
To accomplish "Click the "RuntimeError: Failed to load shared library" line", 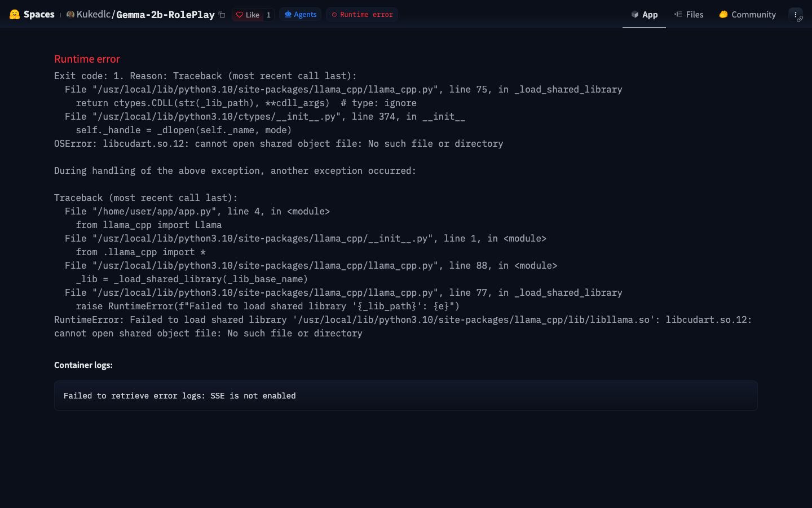I will [x=403, y=320].
